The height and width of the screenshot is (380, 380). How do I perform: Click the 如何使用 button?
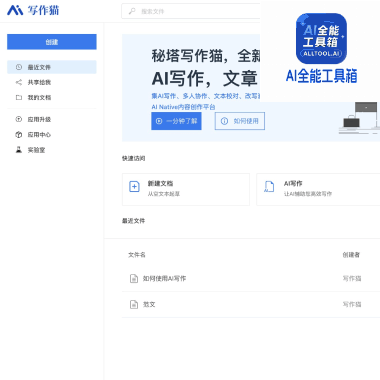(x=240, y=121)
